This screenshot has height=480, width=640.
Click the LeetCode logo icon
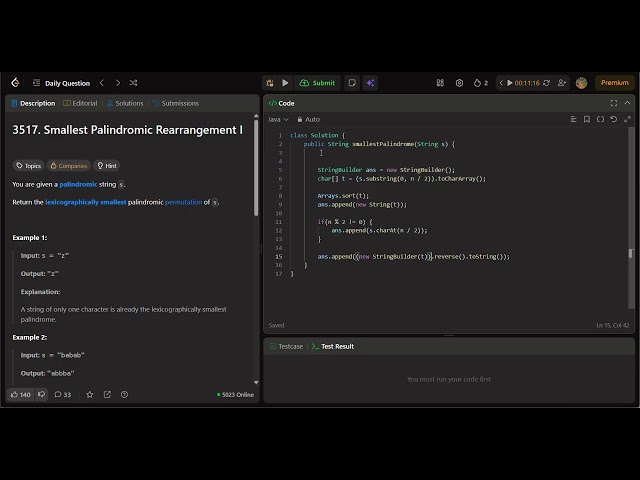tap(15, 83)
